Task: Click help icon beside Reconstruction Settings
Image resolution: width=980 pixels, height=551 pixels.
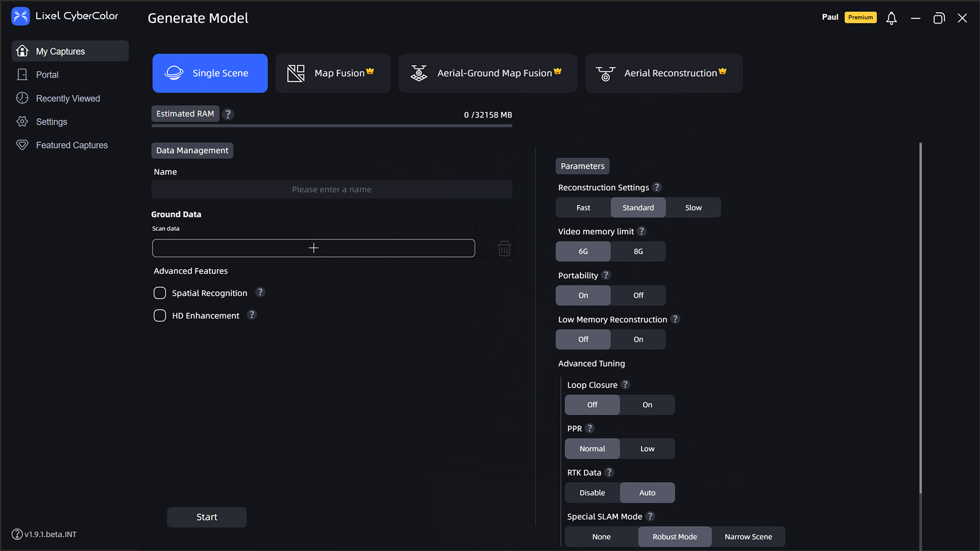Action: coord(657,187)
